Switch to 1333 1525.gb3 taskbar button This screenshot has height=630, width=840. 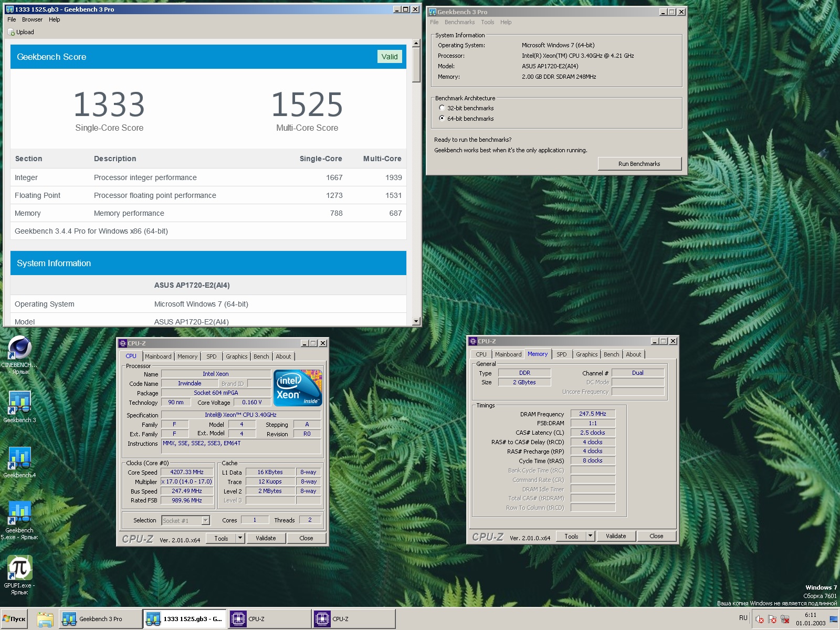pyautogui.click(x=185, y=619)
